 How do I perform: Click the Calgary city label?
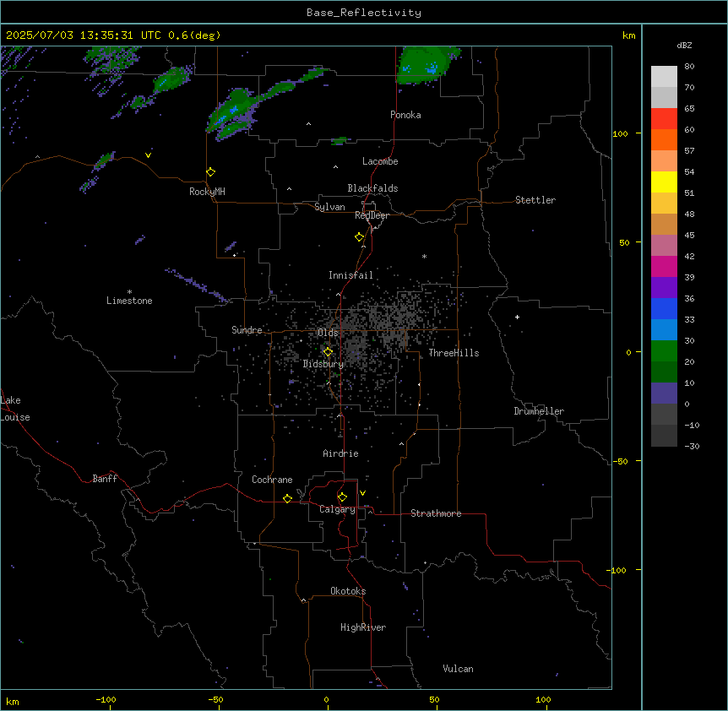tap(338, 509)
